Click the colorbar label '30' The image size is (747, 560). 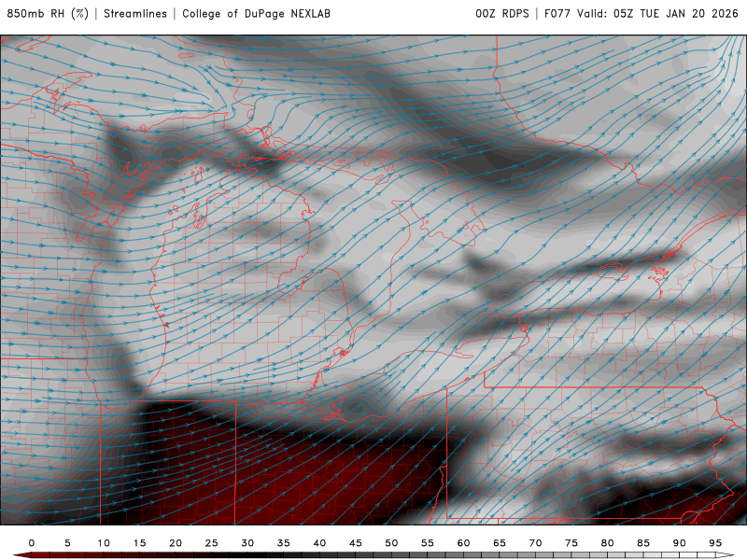247,543
